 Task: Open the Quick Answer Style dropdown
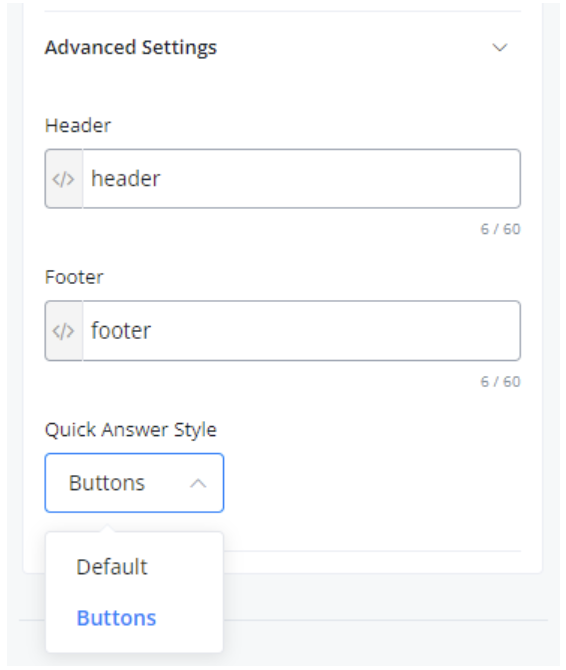click(134, 483)
